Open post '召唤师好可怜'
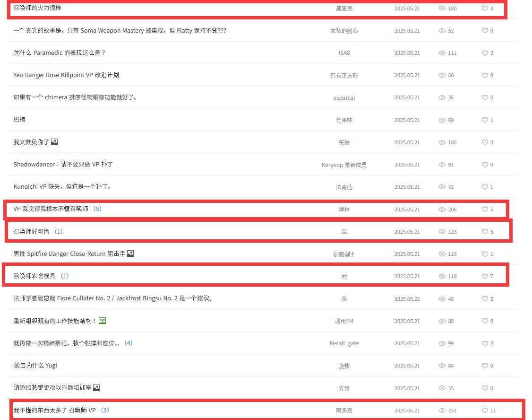The height and width of the screenshot is (420, 532). pyautogui.click(x=31, y=231)
